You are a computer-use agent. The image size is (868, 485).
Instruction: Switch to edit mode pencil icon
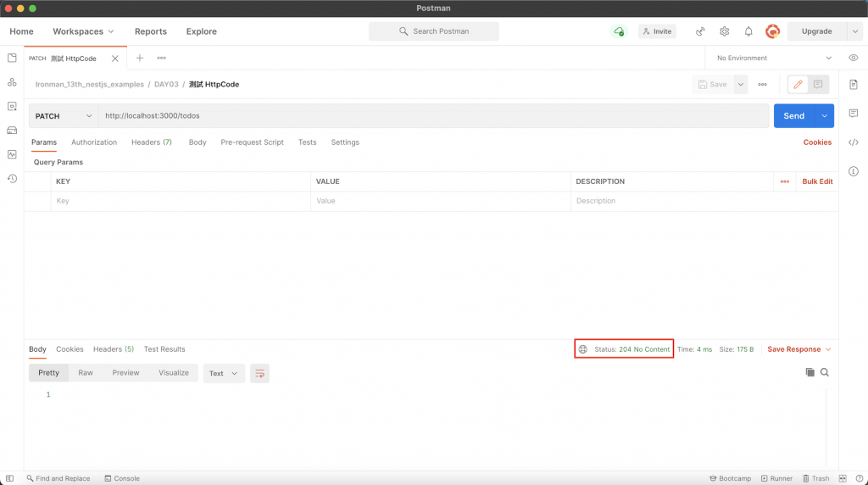(x=798, y=85)
